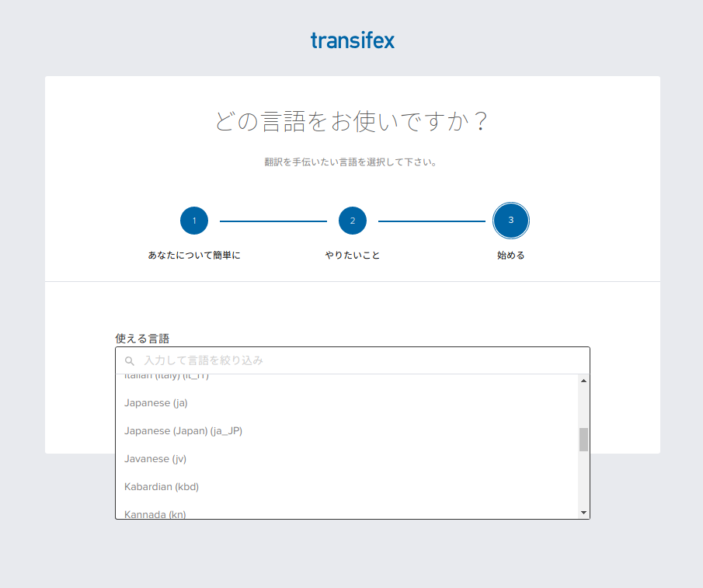This screenshot has width=703, height=588.
Task: Select the step 3 circle
Action: [x=510, y=221]
